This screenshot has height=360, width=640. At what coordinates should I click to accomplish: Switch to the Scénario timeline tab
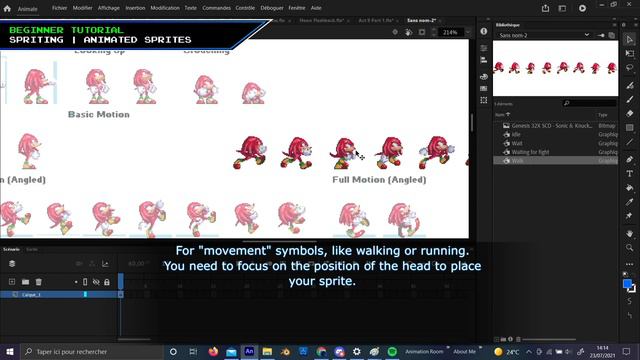(11, 249)
